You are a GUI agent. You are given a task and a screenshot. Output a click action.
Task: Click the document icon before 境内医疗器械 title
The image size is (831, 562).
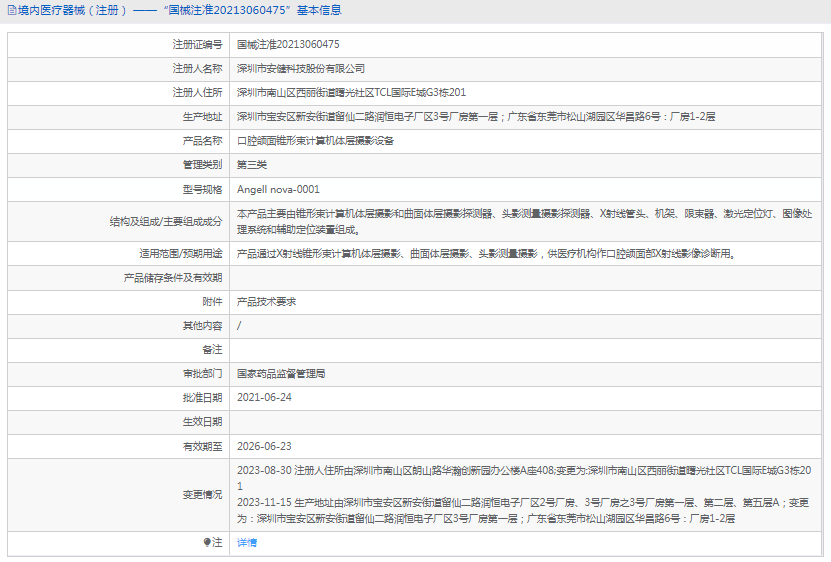coord(12,10)
